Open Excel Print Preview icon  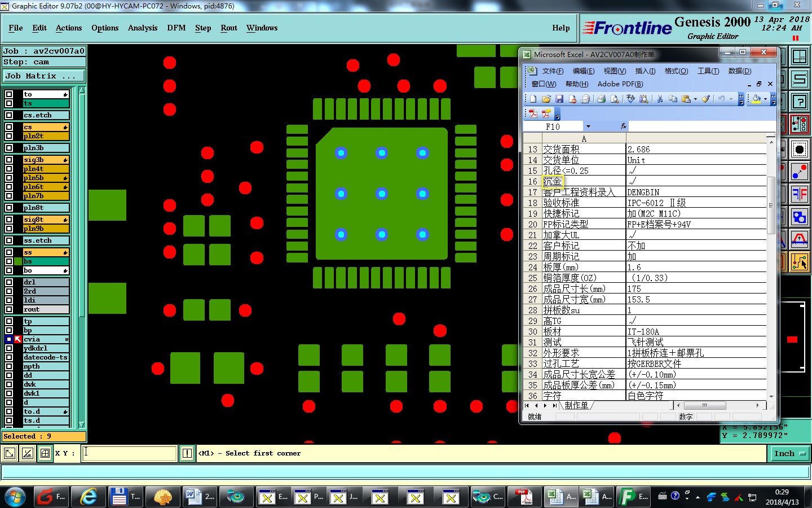point(615,99)
